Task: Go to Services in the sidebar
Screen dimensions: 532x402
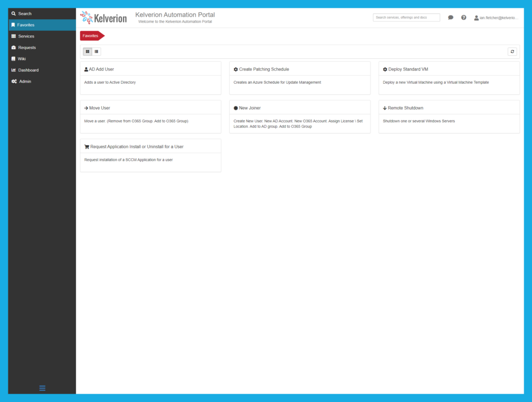Action: click(42, 36)
